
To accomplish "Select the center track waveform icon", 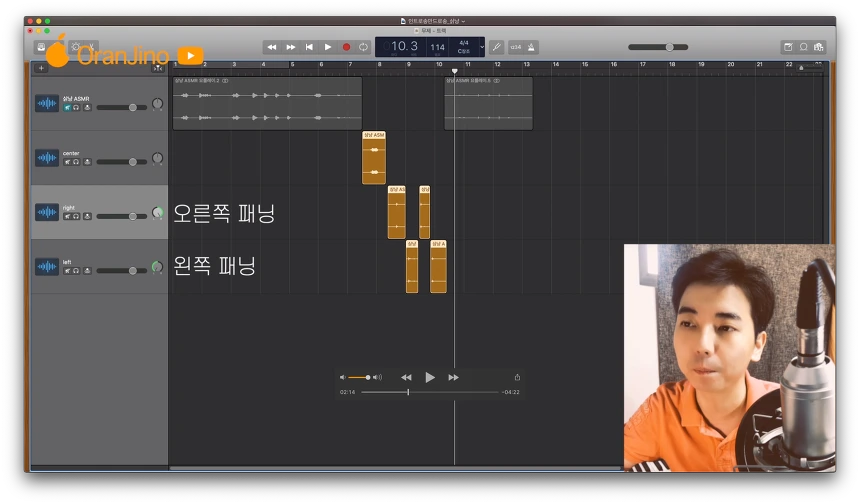I will 47,158.
